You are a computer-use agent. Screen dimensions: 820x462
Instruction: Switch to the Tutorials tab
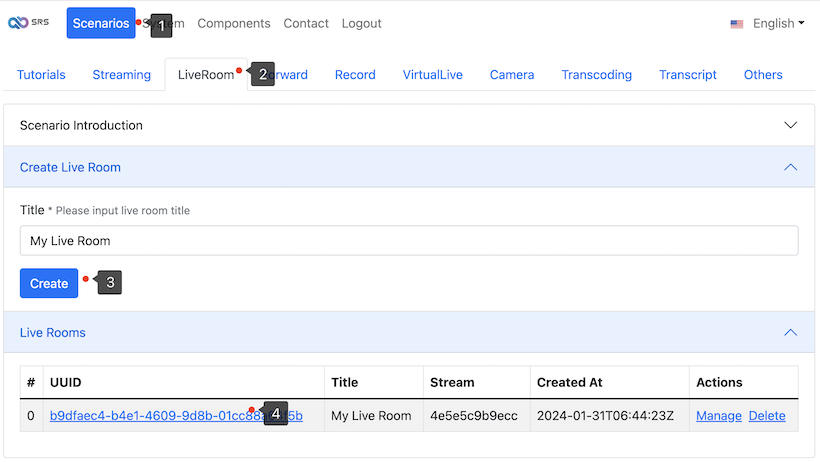[x=41, y=75]
